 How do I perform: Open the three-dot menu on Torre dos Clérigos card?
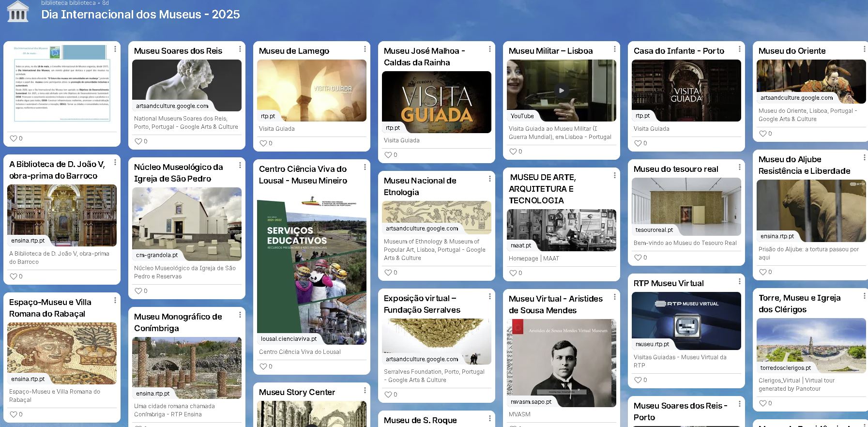[865, 296]
